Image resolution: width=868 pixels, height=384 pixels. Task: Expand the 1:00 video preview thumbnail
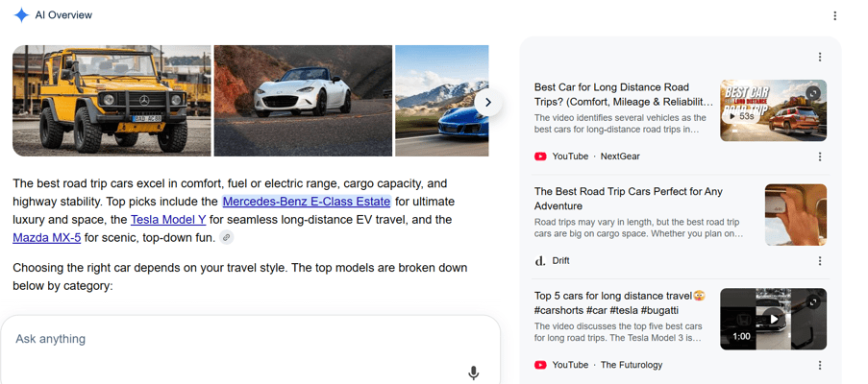click(812, 302)
